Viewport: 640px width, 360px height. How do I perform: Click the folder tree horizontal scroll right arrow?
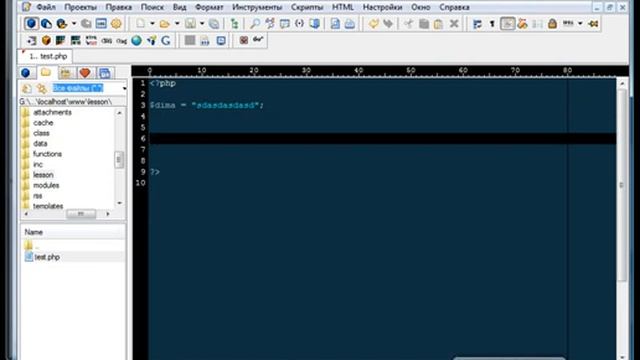(108, 213)
